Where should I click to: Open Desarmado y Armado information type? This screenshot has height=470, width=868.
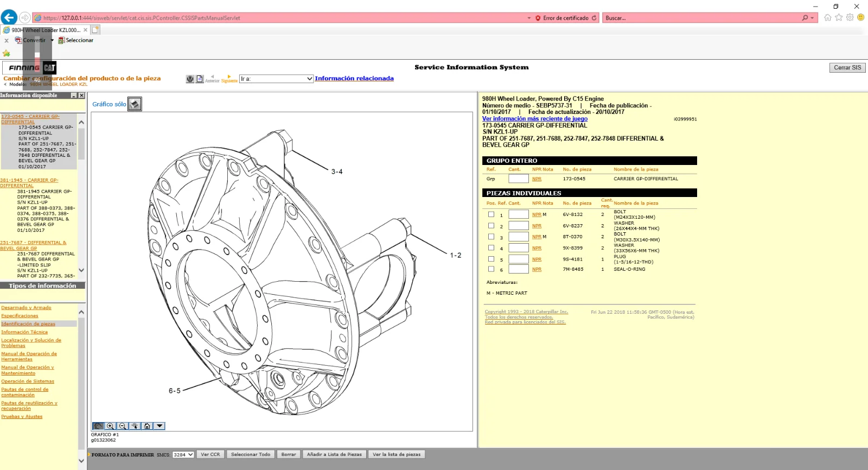point(26,308)
